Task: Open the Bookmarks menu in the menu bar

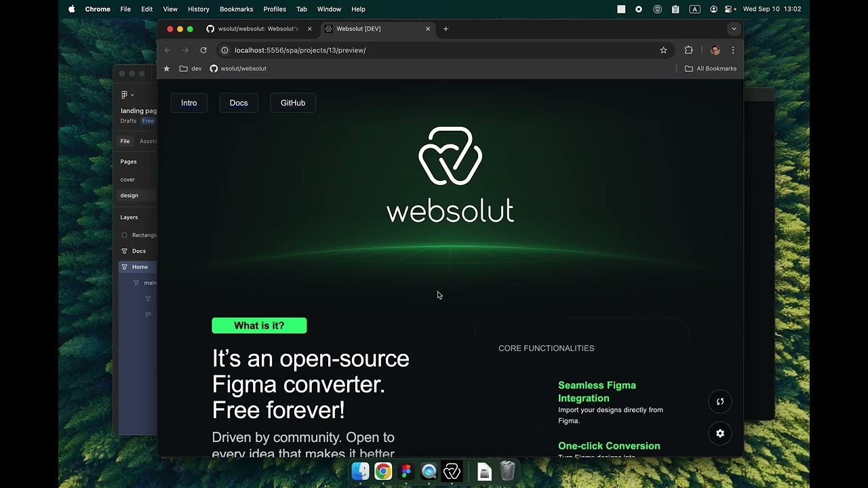Action: click(236, 9)
